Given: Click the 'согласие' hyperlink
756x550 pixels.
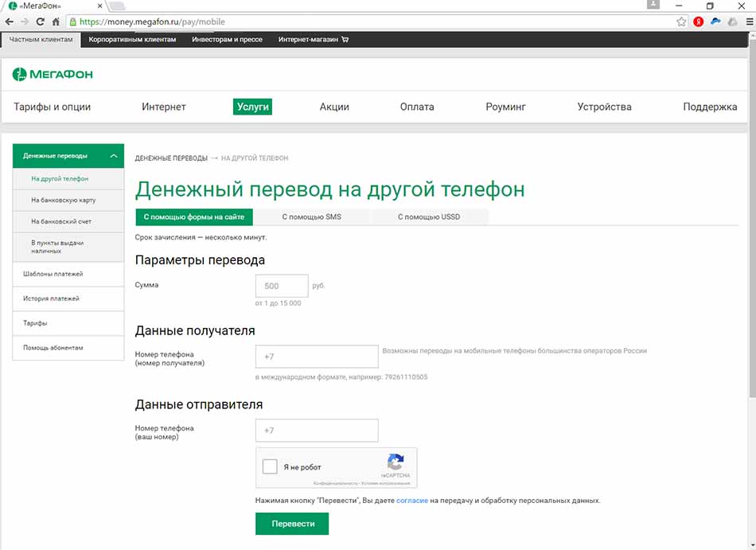Looking at the screenshot, I should 412,501.
